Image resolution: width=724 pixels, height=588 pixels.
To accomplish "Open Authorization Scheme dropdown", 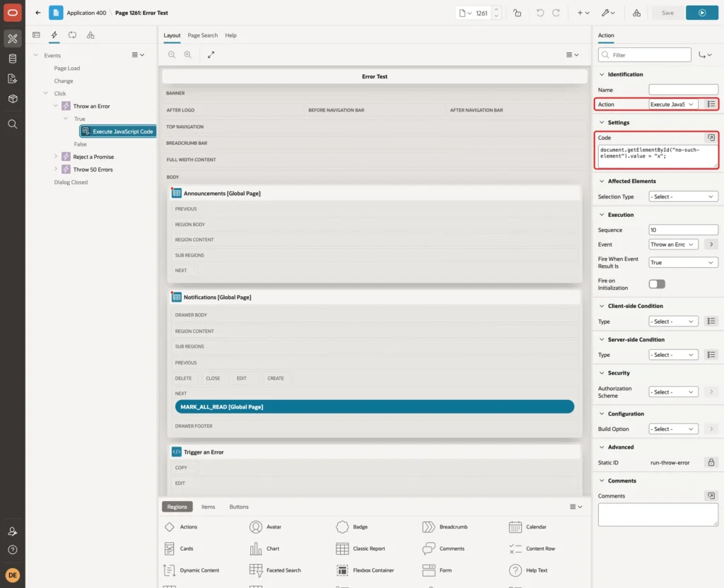I will click(x=673, y=392).
